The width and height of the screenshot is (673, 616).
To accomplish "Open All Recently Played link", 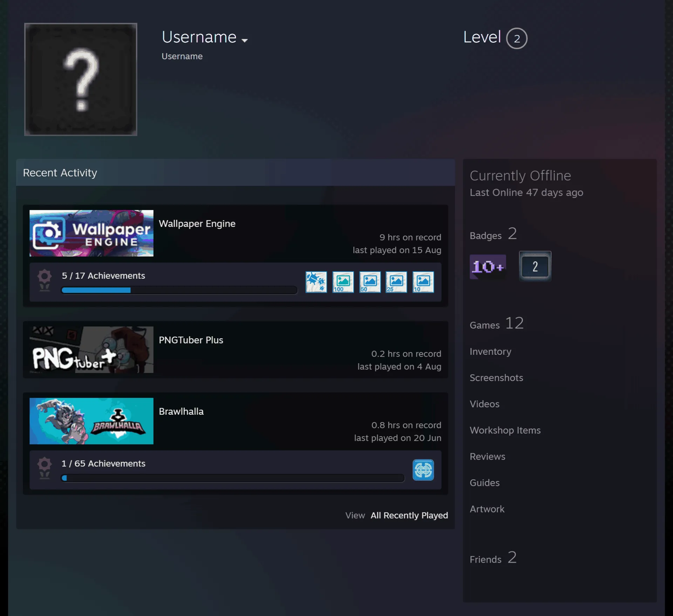I will tap(409, 515).
